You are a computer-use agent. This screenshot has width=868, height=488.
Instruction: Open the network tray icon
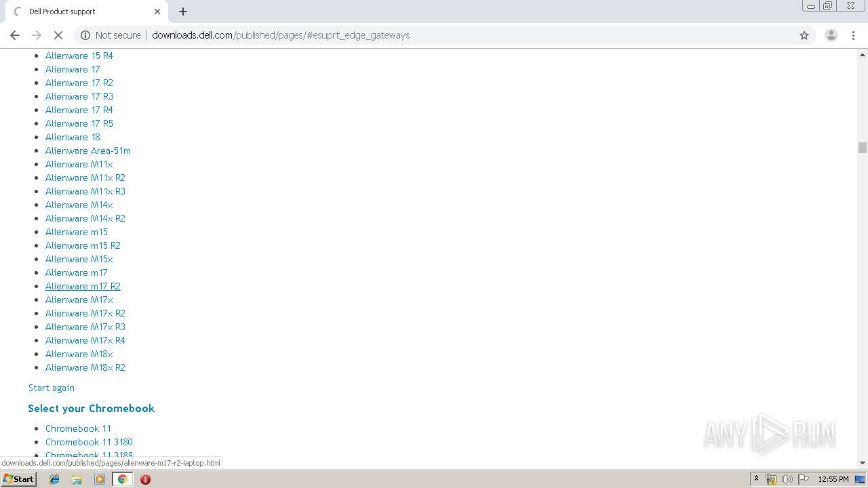[x=771, y=479]
